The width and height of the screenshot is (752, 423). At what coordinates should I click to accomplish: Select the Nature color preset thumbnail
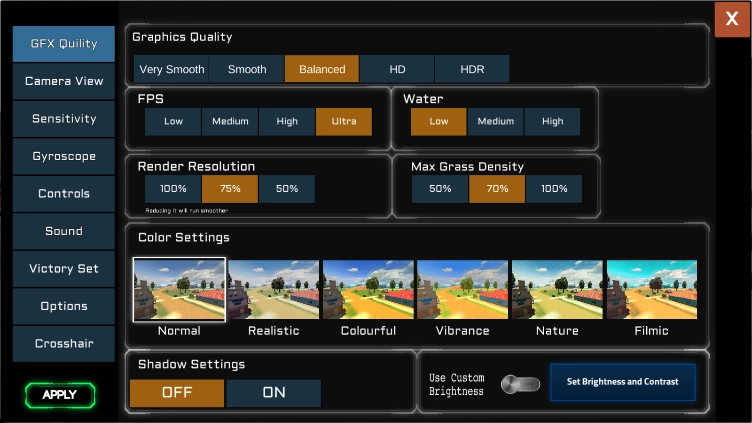pos(556,290)
